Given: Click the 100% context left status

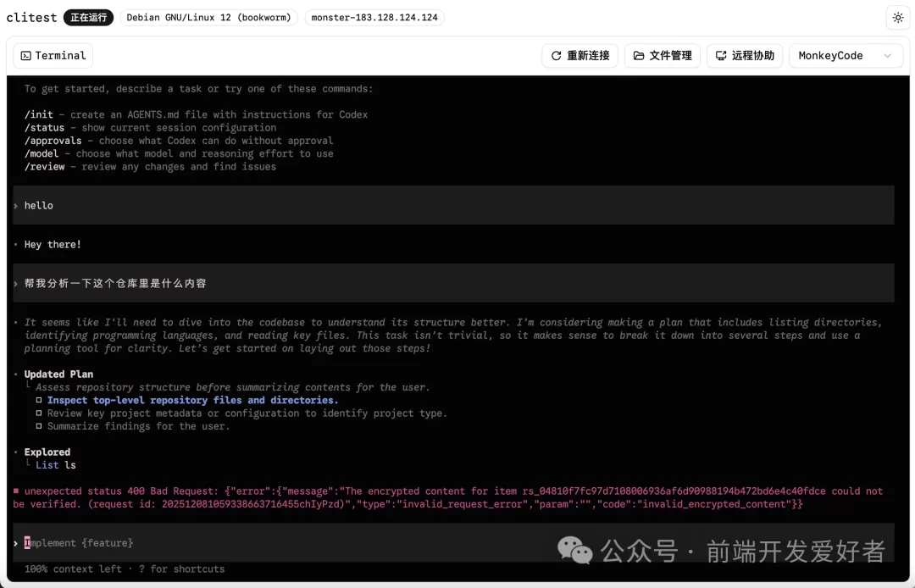Looking at the screenshot, I should (73, 569).
